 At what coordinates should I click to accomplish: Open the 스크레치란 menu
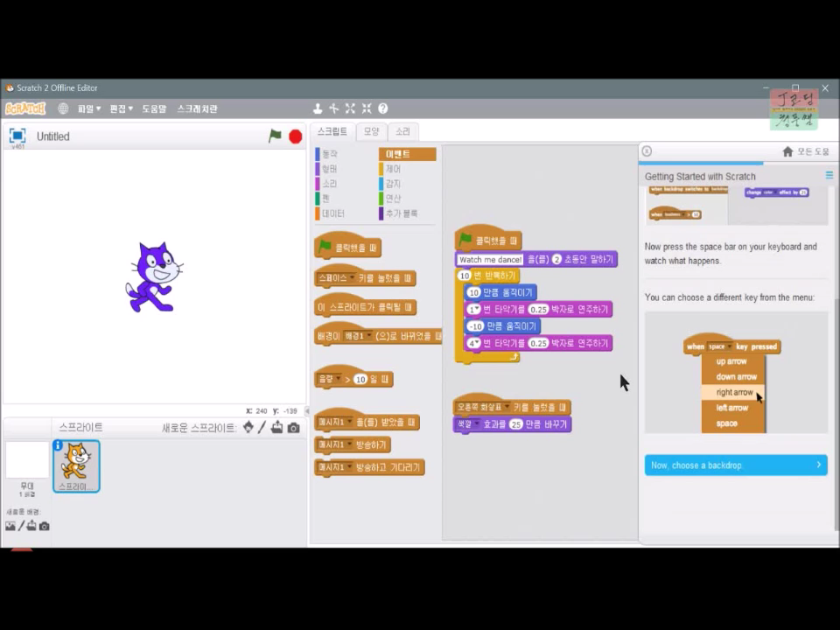(197, 108)
